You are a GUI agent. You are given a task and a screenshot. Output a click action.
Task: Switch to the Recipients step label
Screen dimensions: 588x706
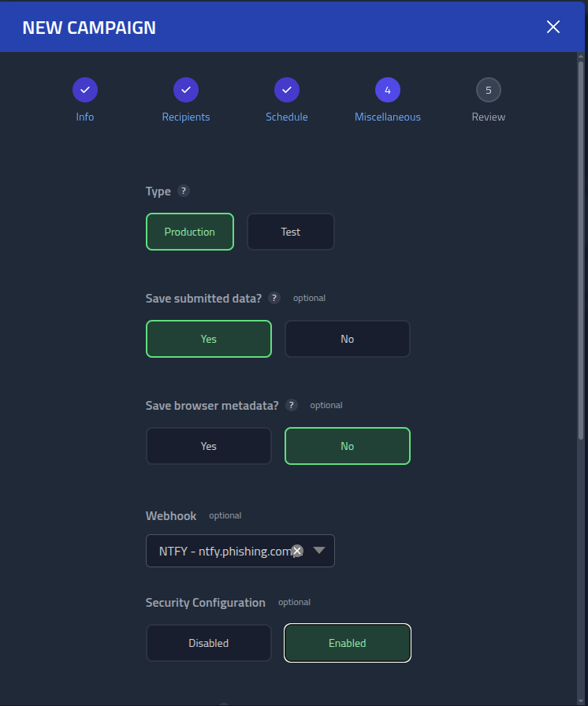click(x=186, y=116)
